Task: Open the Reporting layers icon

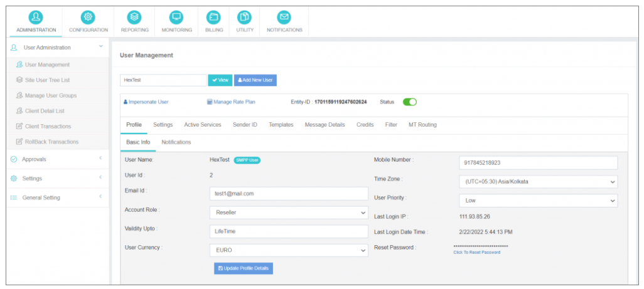Action: 135,17
